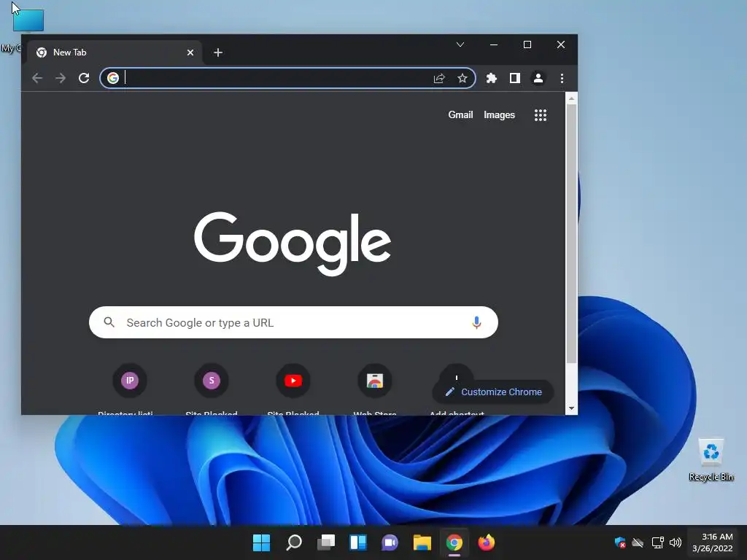Open the Google apps grid icon
The width and height of the screenshot is (747, 560).
click(541, 114)
